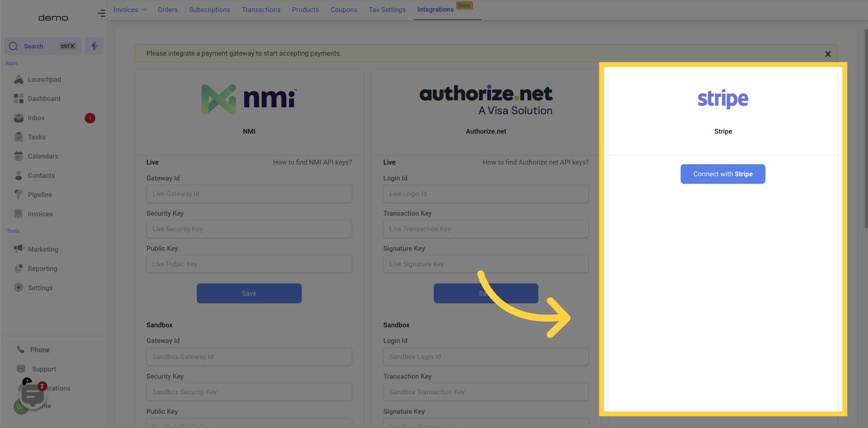Viewport: 868px width, 428px height.
Task: Dismiss the payment gateway banner notification
Action: point(827,54)
